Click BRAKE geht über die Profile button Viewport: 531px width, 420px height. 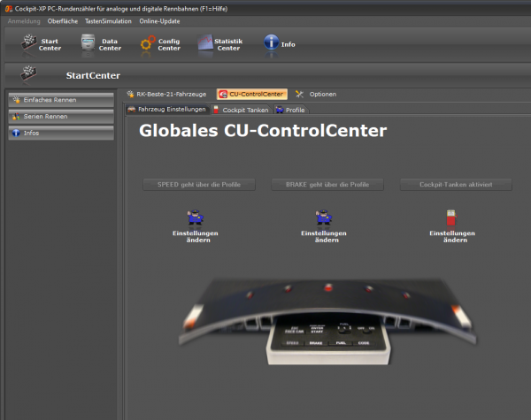(327, 185)
